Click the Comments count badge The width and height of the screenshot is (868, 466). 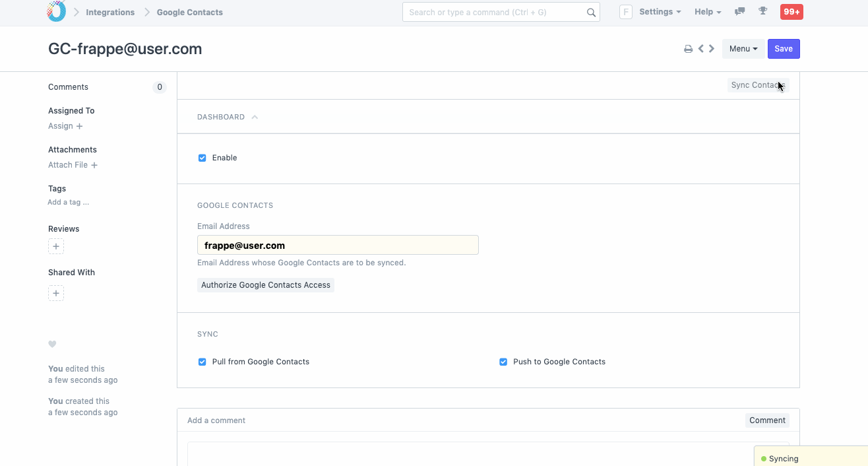coord(160,87)
